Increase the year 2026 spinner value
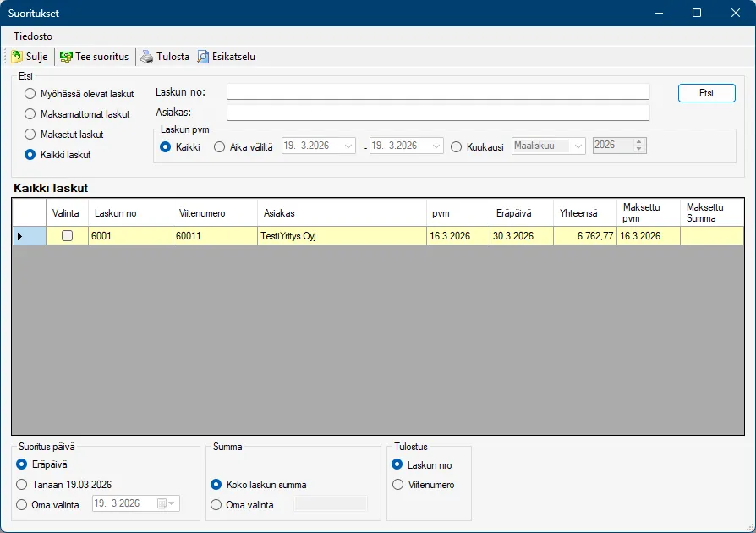The width and height of the screenshot is (756, 533). coord(639,142)
